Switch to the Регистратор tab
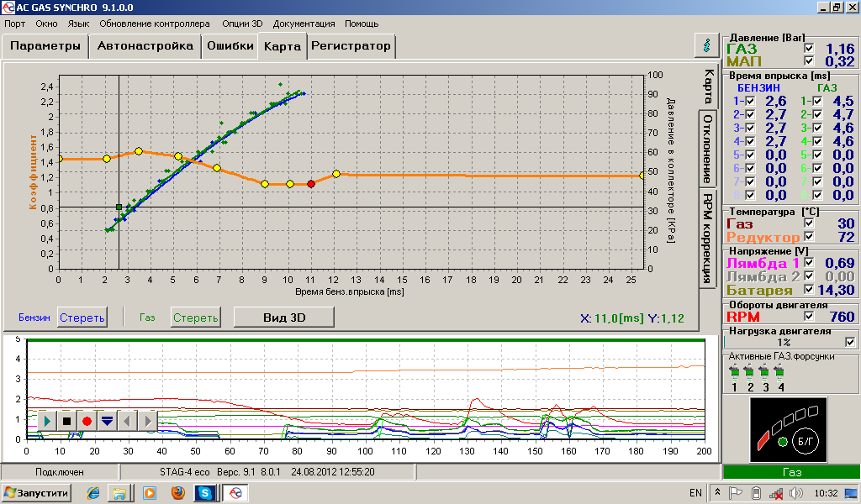The image size is (861, 504). [x=351, y=45]
